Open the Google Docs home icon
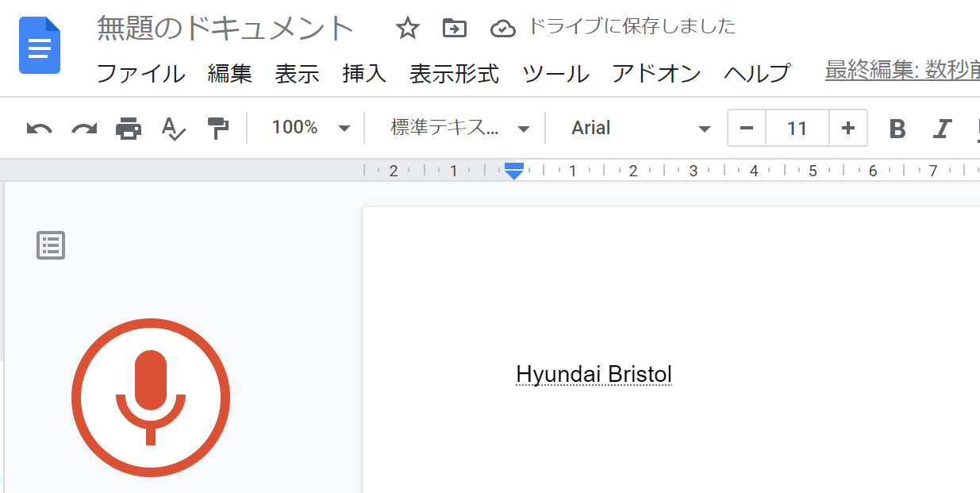980x493 pixels. coord(40,45)
